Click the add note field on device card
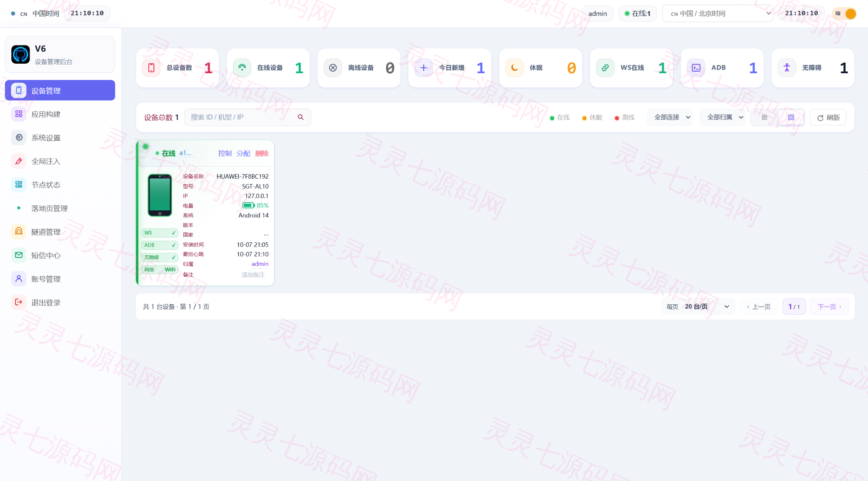The height and width of the screenshot is (481, 868). point(253,275)
